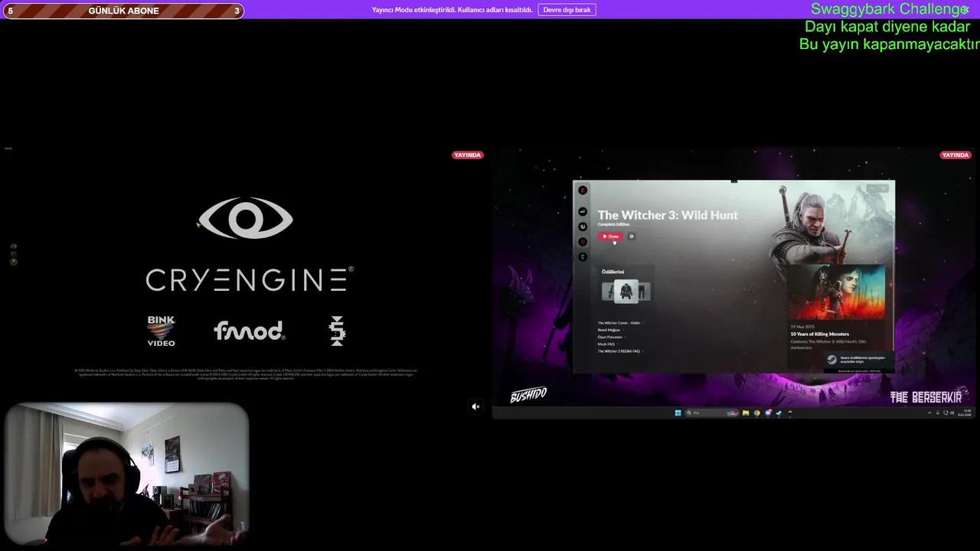Image resolution: width=980 pixels, height=551 pixels.
Task: Open Steam icon in streamed taskbar
Action: point(779,413)
